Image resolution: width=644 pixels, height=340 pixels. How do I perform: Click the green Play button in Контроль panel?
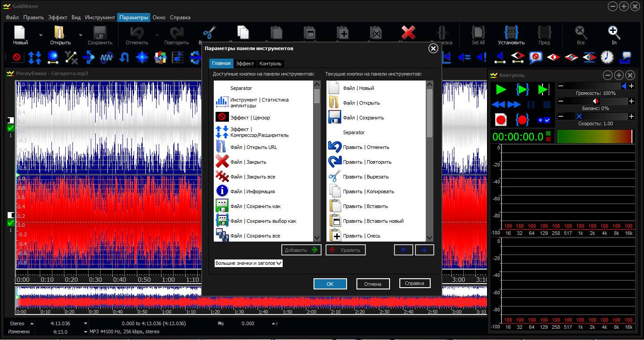pos(501,89)
